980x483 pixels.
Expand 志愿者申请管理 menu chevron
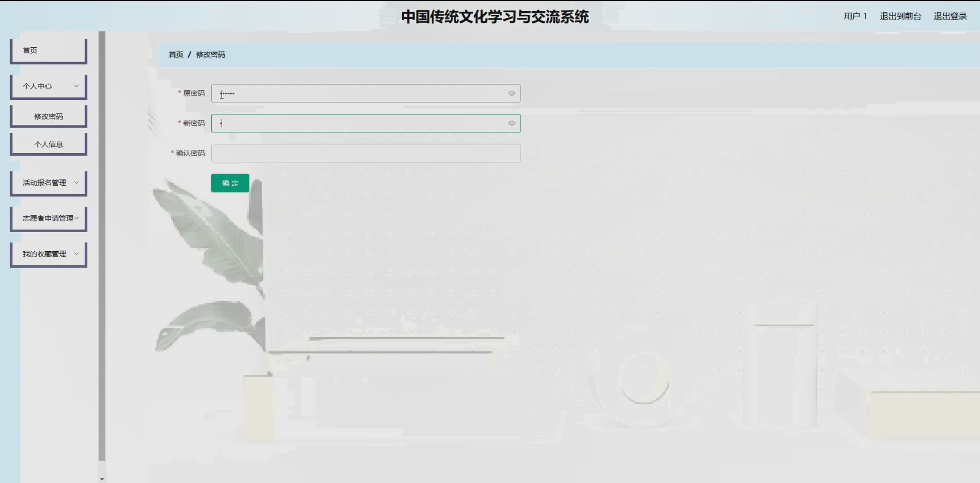77,218
